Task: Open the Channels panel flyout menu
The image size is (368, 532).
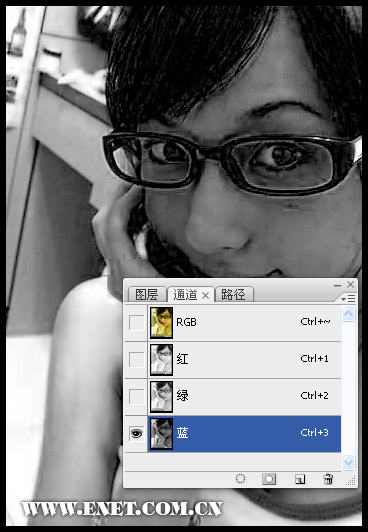Action: click(348, 299)
